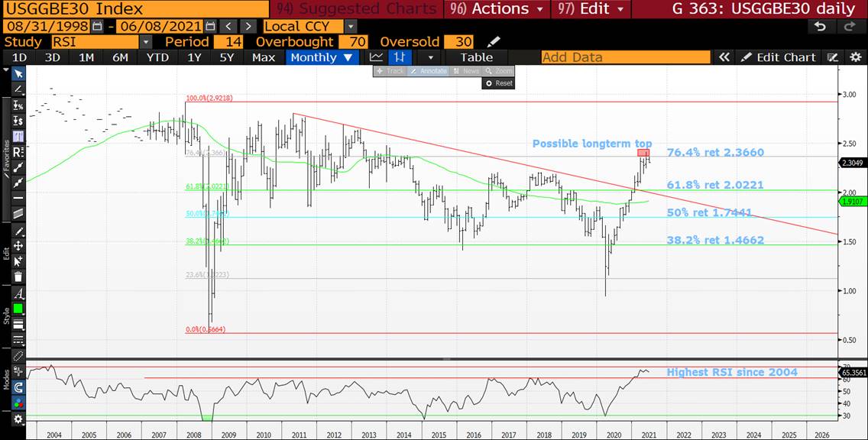Click the undo arrow icon
Image resolution: width=868 pixels, height=440 pixels.
coord(820,27)
